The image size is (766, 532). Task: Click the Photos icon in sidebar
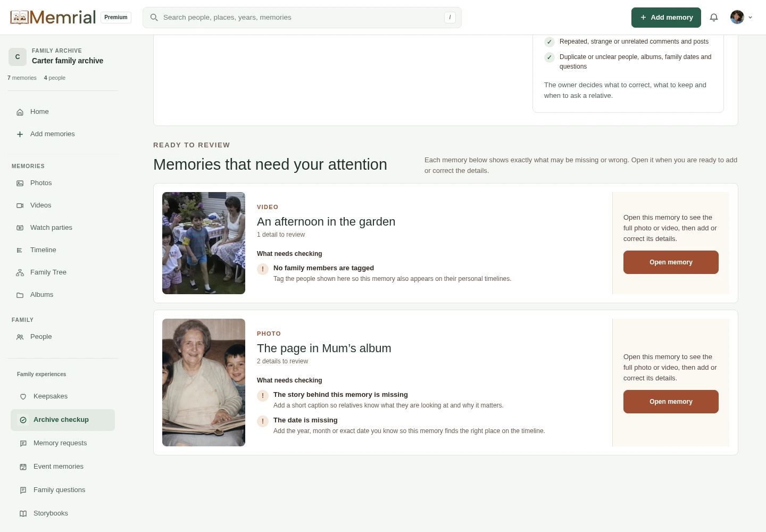(20, 183)
